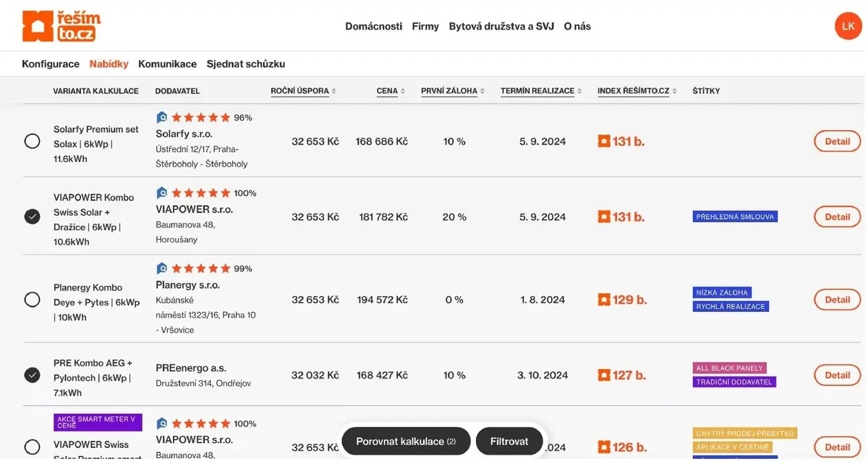Click the index house icon beside 129 b.

(x=604, y=300)
